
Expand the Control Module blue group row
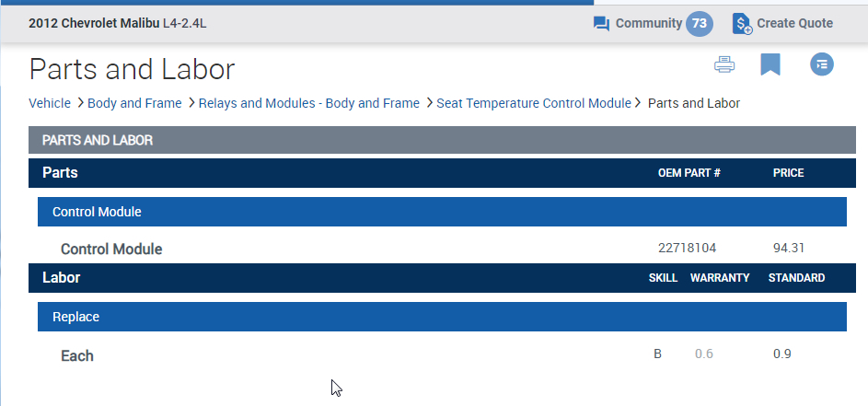click(97, 212)
